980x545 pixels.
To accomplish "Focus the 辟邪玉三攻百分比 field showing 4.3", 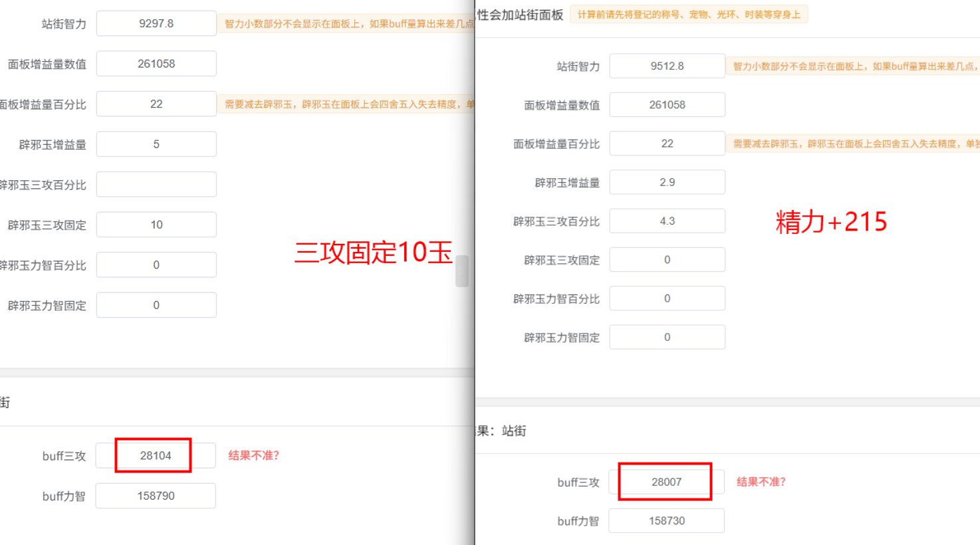I will click(x=667, y=221).
